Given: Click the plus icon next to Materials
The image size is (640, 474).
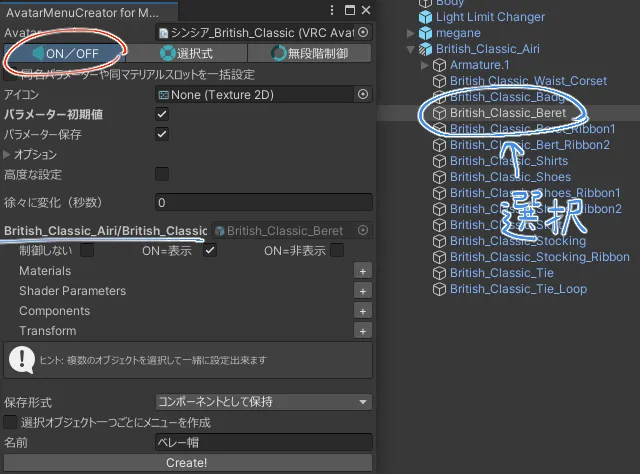Looking at the screenshot, I should pyautogui.click(x=363, y=271).
